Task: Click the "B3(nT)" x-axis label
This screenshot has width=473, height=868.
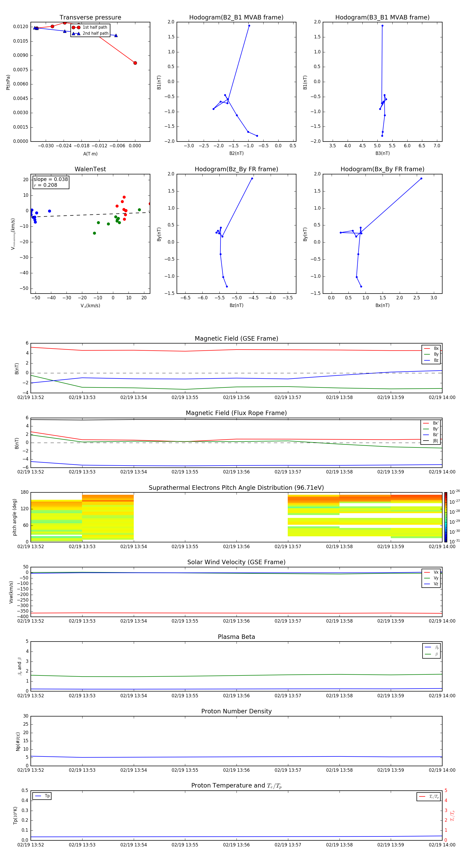Action: (x=382, y=153)
